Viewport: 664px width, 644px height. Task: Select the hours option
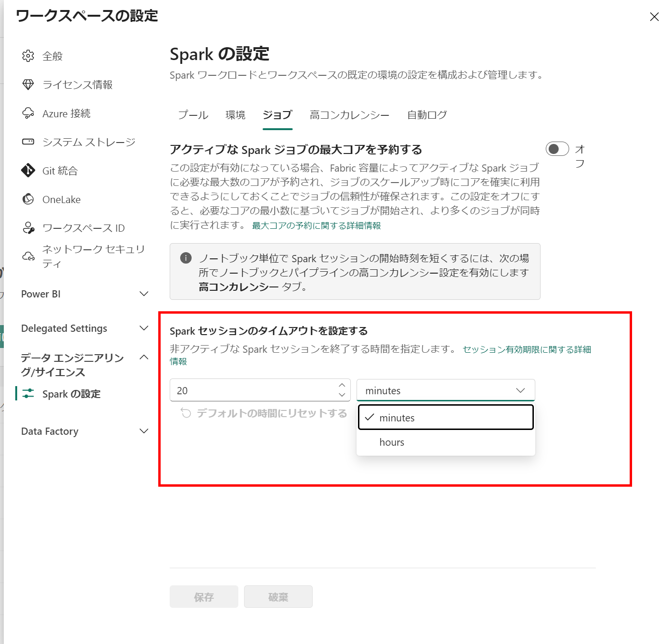point(446,442)
